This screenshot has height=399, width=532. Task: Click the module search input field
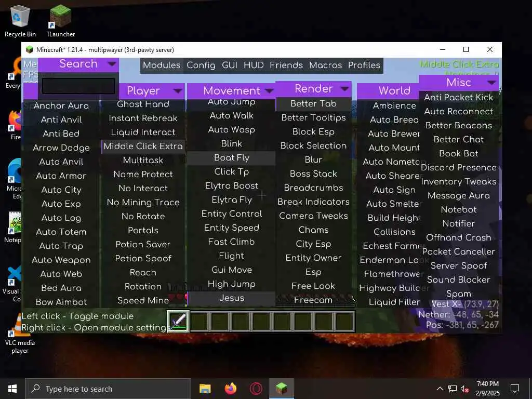click(78, 86)
